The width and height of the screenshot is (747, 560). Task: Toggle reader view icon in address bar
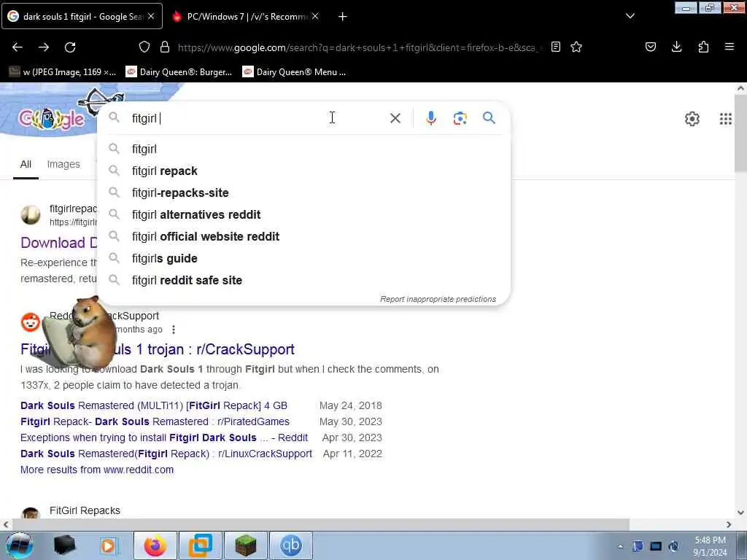[x=555, y=47]
